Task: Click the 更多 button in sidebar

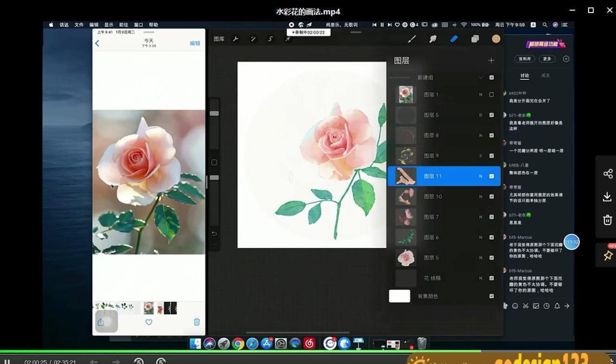Action: pyautogui.click(x=547, y=59)
